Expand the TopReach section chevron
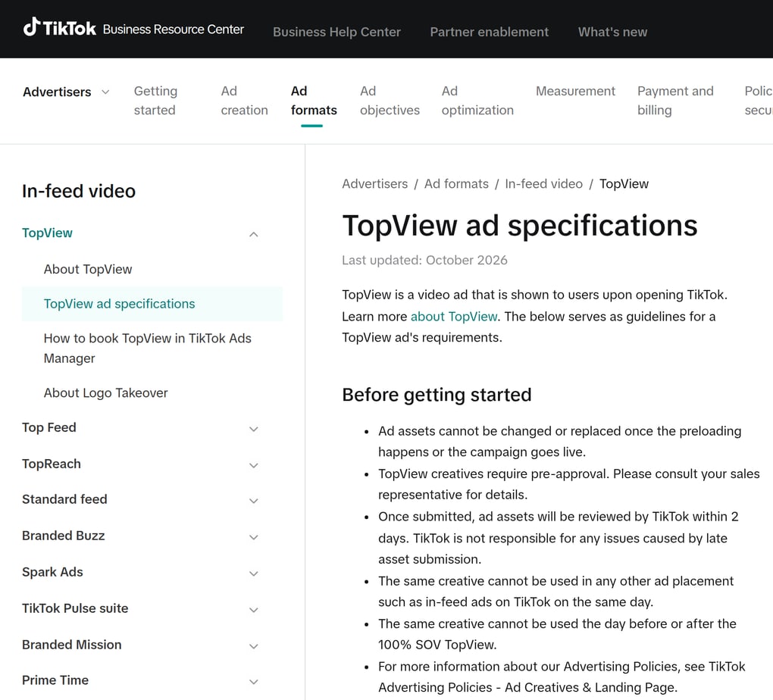773x700 pixels. click(x=253, y=465)
